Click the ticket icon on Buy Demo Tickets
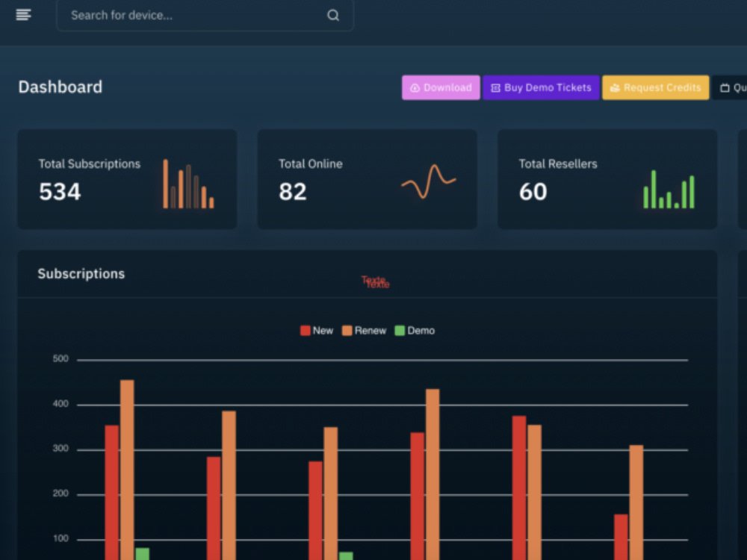 [x=495, y=87]
